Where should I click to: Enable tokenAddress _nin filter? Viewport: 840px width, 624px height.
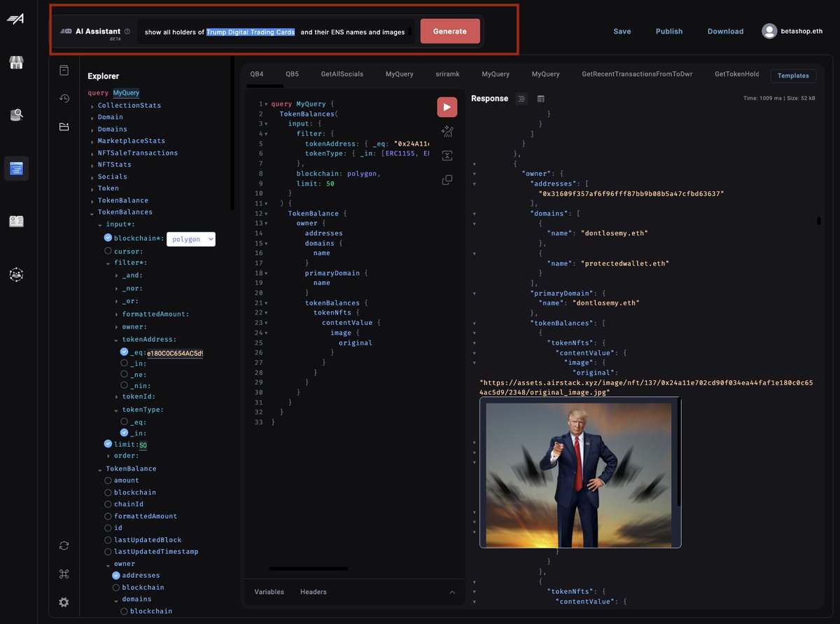click(x=125, y=385)
